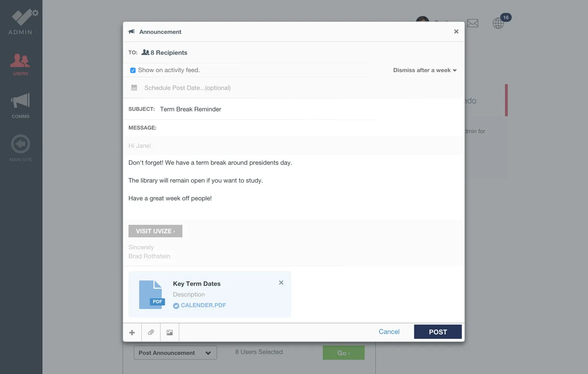Cancel the announcement

pos(389,332)
